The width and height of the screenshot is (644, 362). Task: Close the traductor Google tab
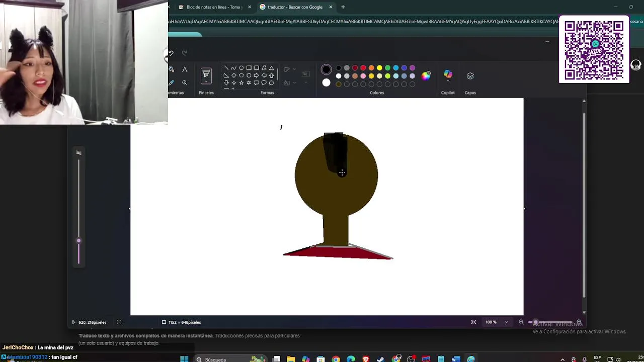point(331,7)
